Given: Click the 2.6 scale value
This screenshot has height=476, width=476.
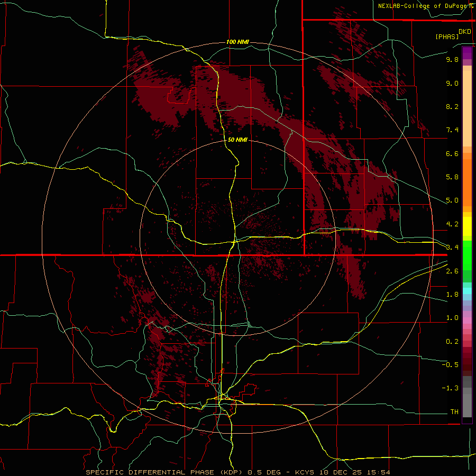Looking at the screenshot, I should click(452, 271).
